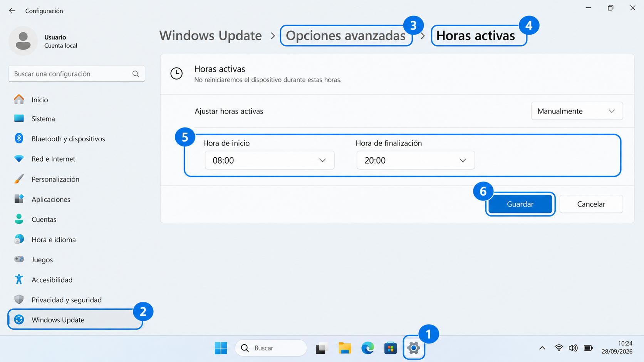
Task: Go to the Opciones avanzadas breadcrumb
Action: (x=345, y=35)
